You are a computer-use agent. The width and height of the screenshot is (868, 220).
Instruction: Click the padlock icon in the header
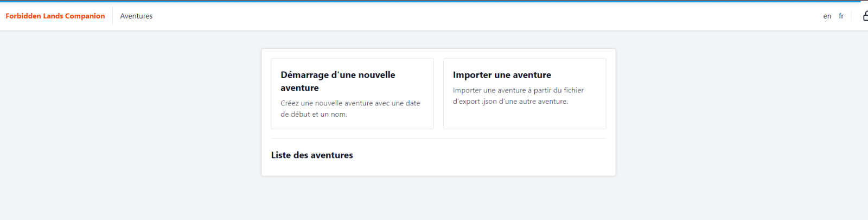865,16
